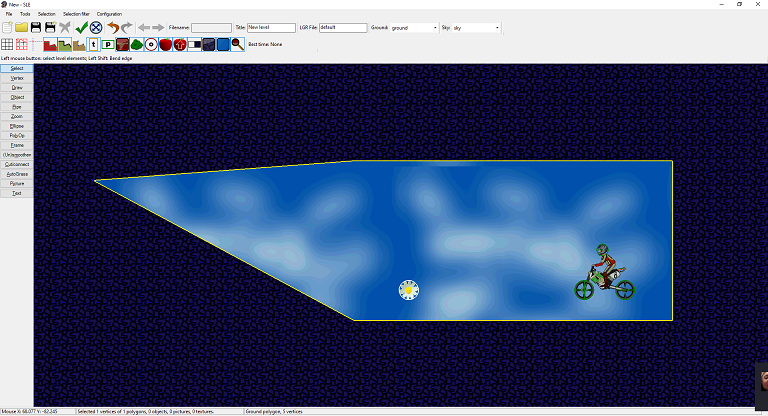Image resolution: width=768 pixels, height=416 pixels.
Task: Undo with the orange curved arrow
Action: tap(113, 27)
